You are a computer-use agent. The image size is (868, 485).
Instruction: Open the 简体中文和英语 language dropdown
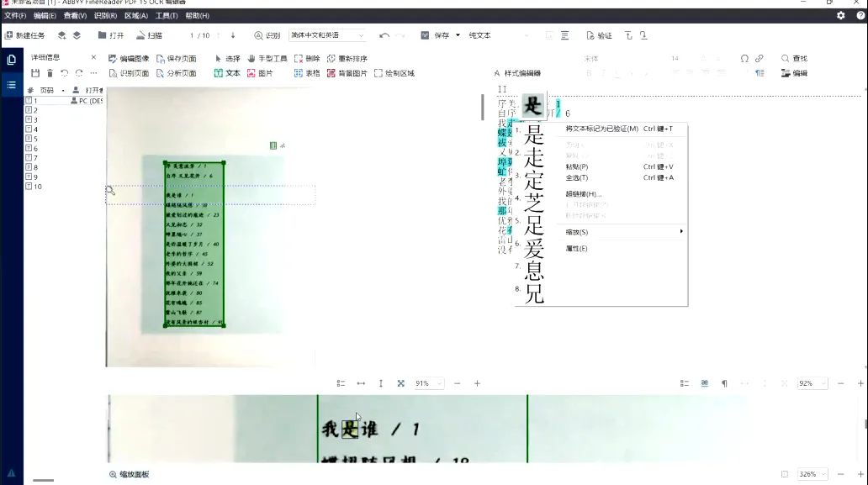pos(326,35)
